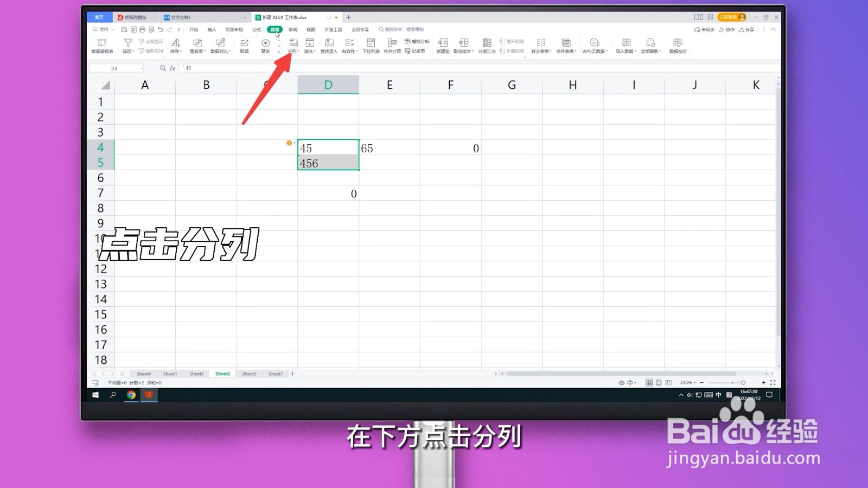868x488 pixels.
Task: Click the print icon in quick access toolbar
Action: 142,30
